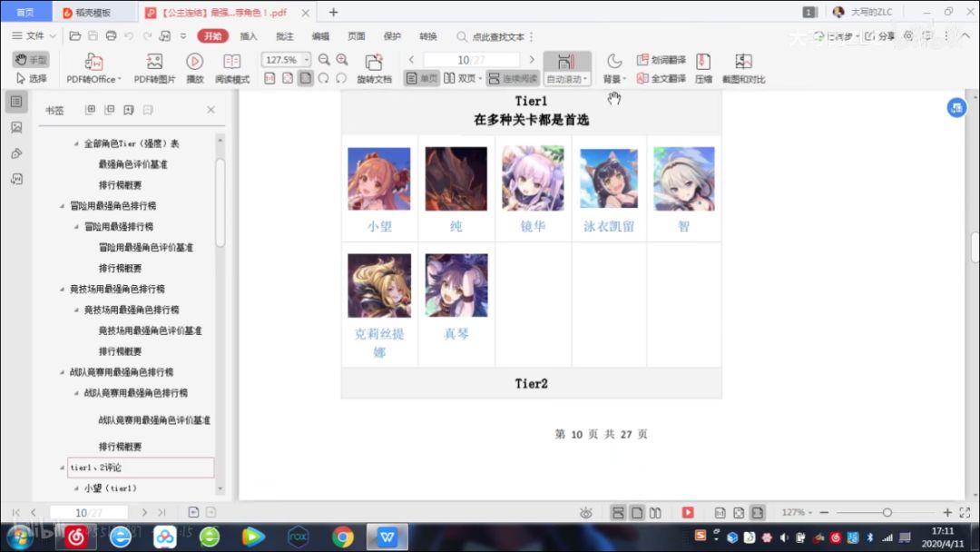Viewport: 980px width, 552px height.
Task: Adjust the zoom slider in status bar
Action: tap(887, 513)
